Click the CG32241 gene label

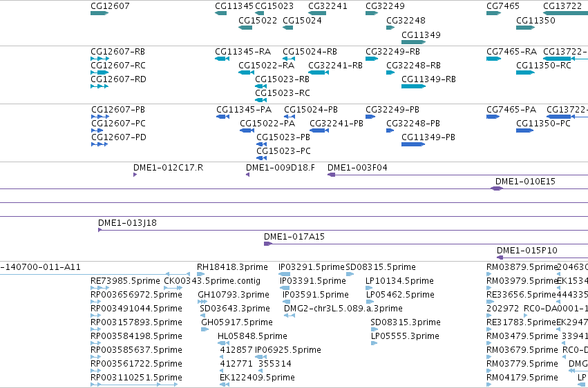[x=328, y=6]
